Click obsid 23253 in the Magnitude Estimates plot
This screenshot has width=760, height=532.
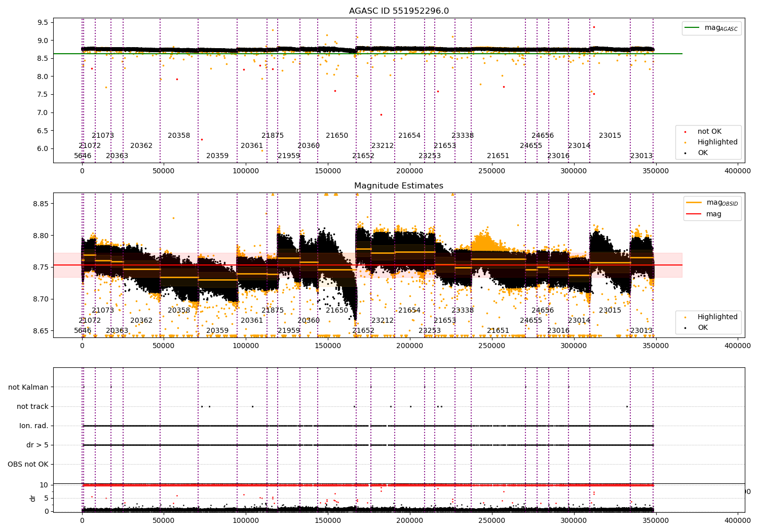(430, 330)
